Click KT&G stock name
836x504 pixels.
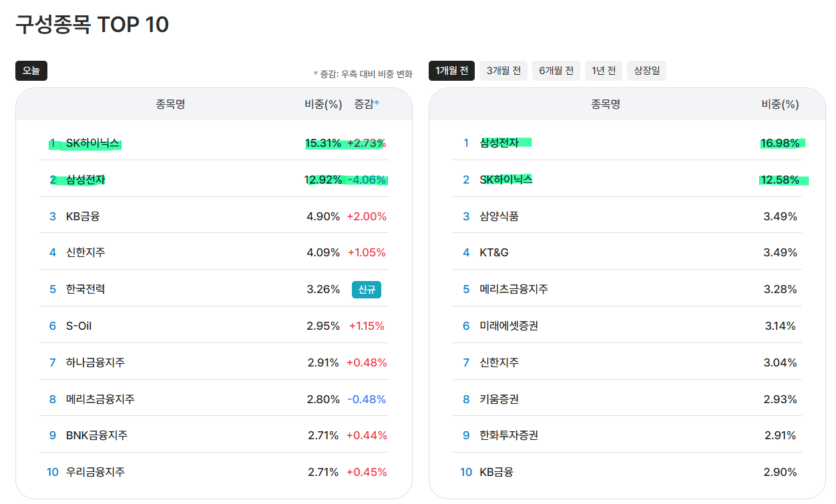click(x=494, y=253)
